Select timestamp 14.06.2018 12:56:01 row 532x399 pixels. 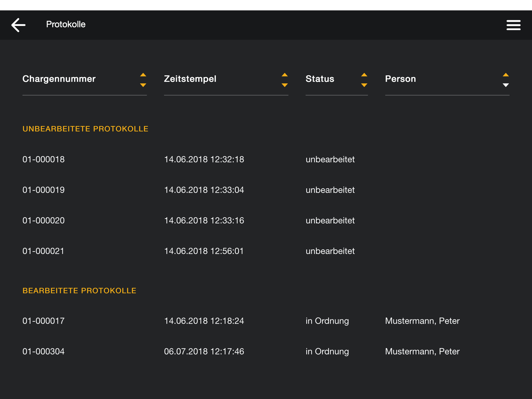204,251
